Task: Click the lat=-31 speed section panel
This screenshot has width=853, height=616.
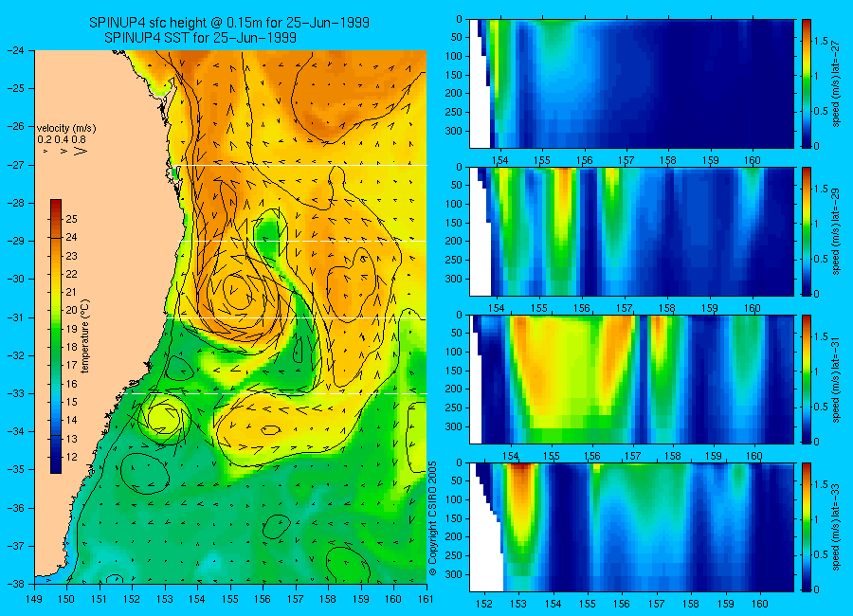Action: point(631,379)
